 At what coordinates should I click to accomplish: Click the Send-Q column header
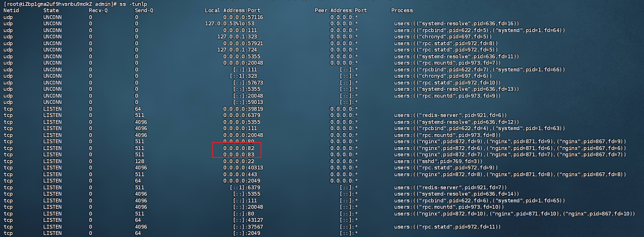click(x=144, y=10)
